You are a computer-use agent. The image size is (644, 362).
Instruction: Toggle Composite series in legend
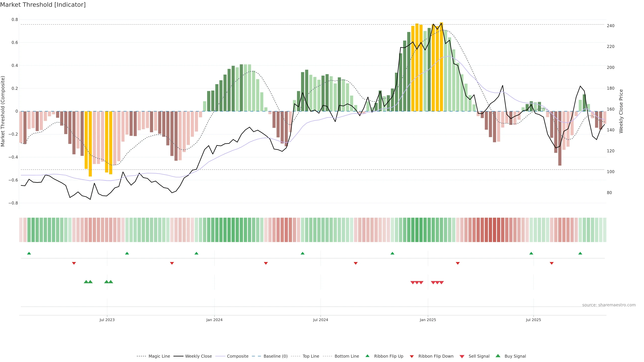pyautogui.click(x=237, y=356)
